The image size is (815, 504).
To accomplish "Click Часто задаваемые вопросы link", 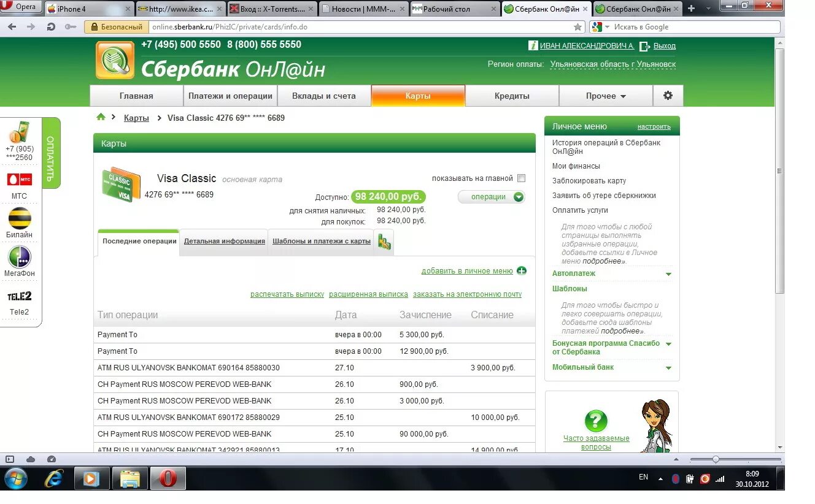I will pos(596,443).
